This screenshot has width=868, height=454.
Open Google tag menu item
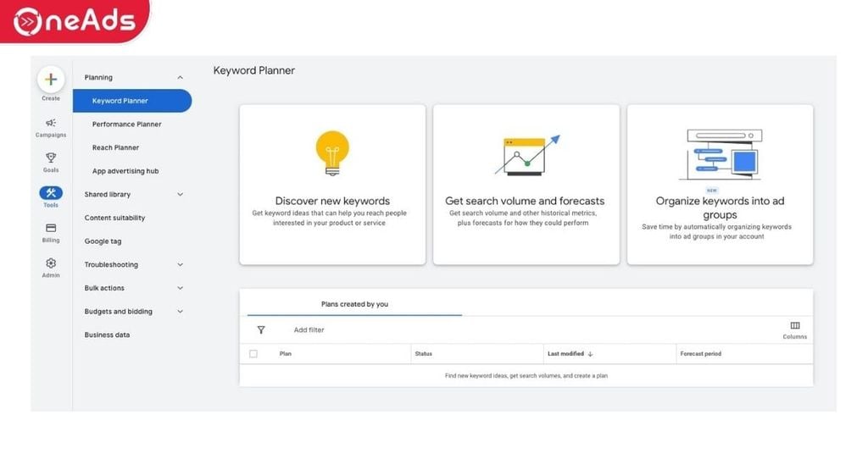click(x=103, y=241)
